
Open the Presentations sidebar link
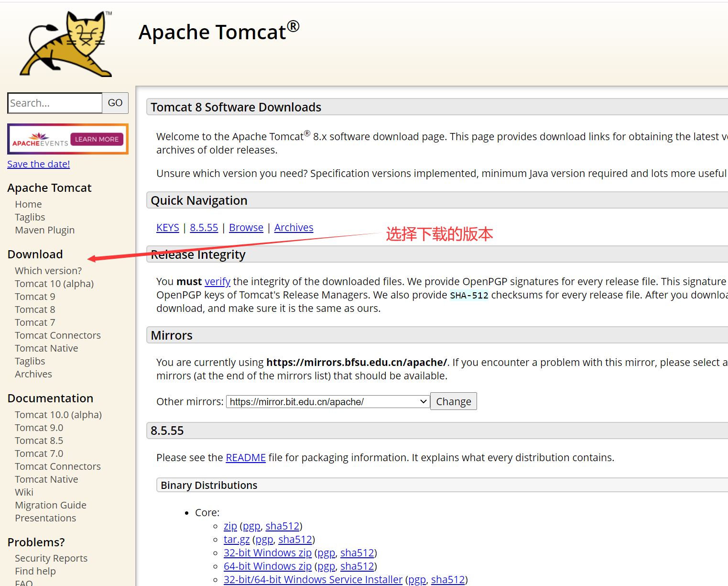point(45,518)
